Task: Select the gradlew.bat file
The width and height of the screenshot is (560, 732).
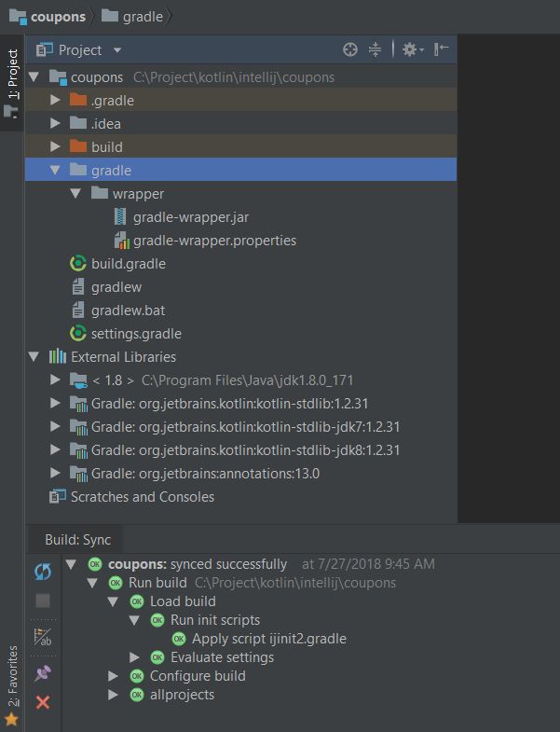Action: pyautogui.click(x=128, y=311)
